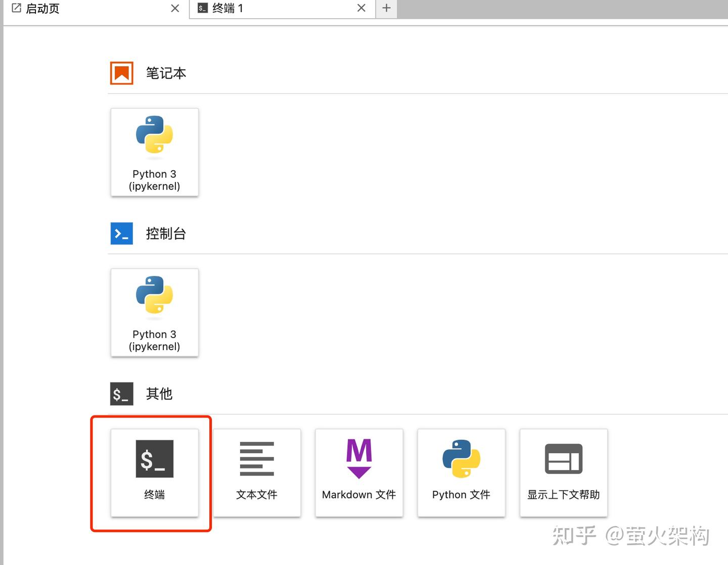
Task: Launch a Python 3 (ipykernel) notebook
Action: (x=154, y=152)
